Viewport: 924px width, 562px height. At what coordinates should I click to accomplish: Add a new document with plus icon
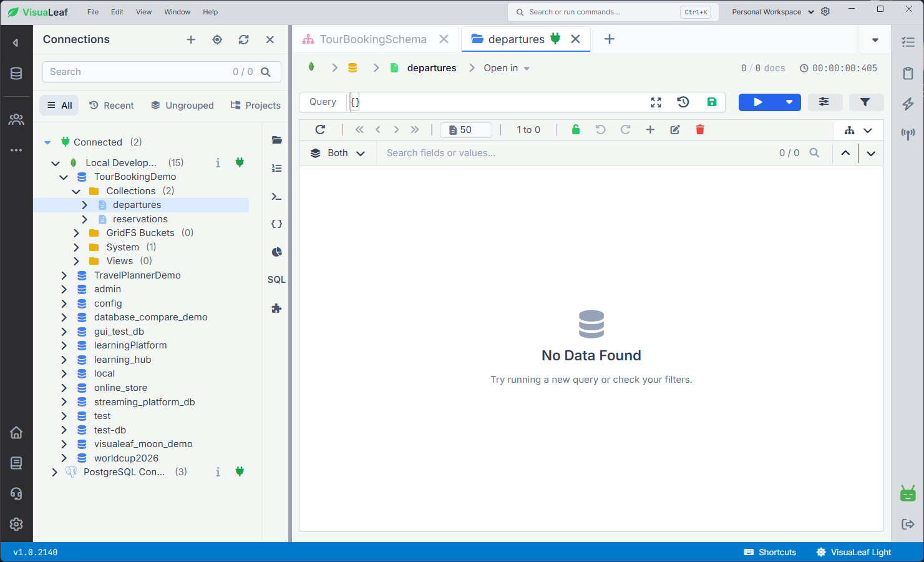(x=650, y=130)
